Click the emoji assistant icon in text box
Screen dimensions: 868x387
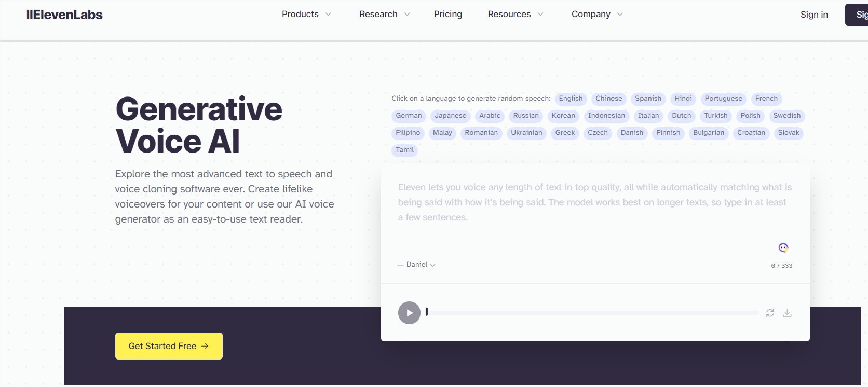783,247
